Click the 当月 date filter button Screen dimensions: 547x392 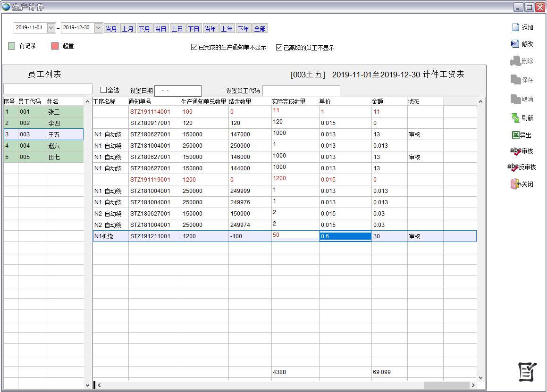(111, 29)
